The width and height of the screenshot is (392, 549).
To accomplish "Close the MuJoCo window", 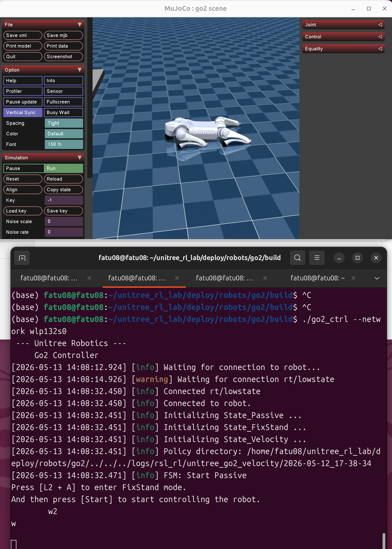I will [x=385, y=9].
